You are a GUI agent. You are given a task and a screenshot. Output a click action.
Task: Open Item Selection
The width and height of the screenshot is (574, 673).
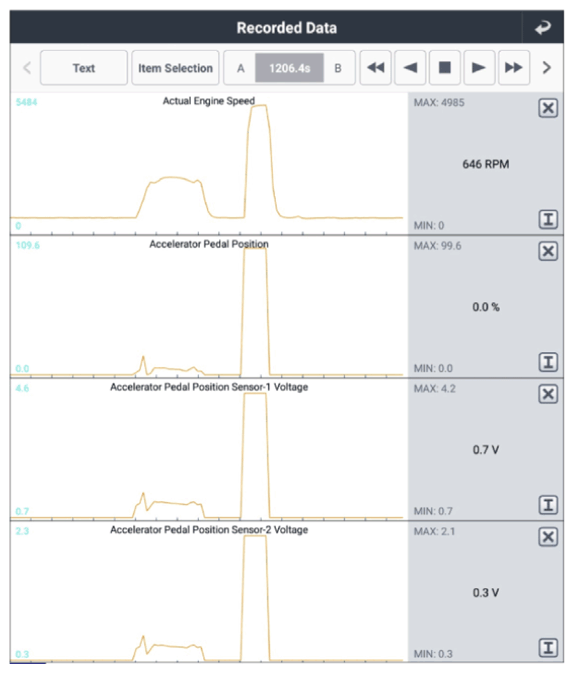point(175,68)
